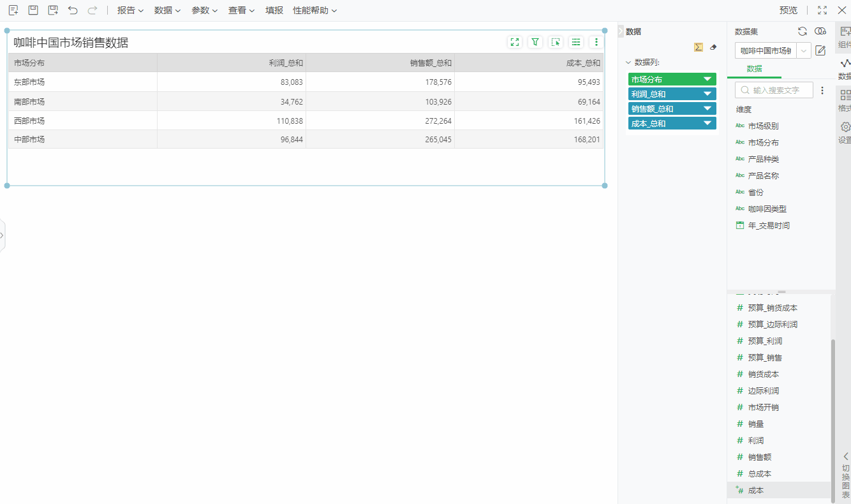Collapse the 数据列 section
851x504 pixels.
tap(628, 63)
